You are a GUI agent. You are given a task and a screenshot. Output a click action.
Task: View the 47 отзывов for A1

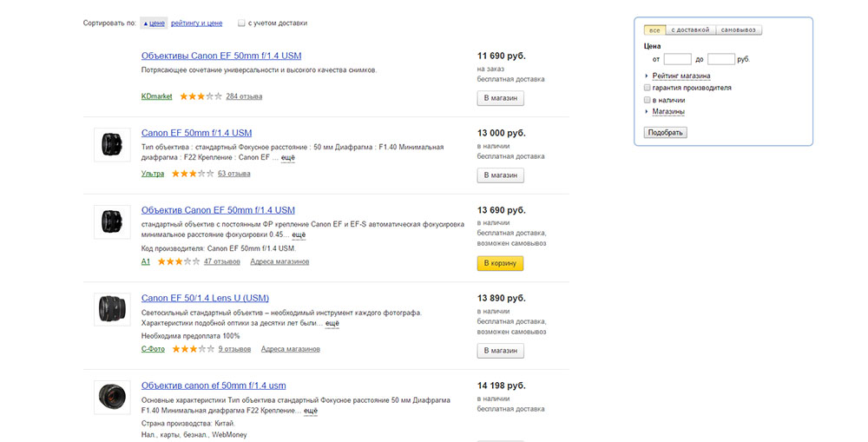coord(222,261)
